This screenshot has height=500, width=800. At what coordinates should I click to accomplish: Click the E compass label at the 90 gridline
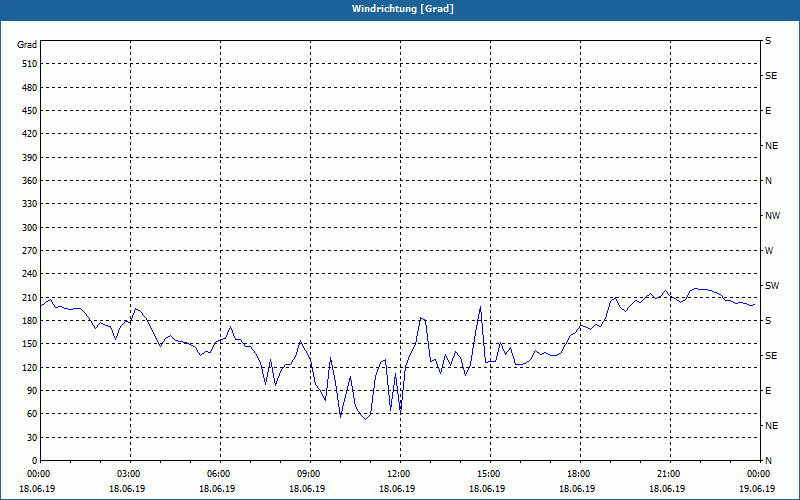pos(768,391)
